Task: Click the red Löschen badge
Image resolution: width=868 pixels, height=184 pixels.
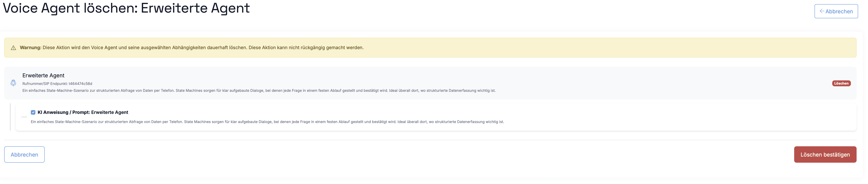Action: [x=841, y=83]
